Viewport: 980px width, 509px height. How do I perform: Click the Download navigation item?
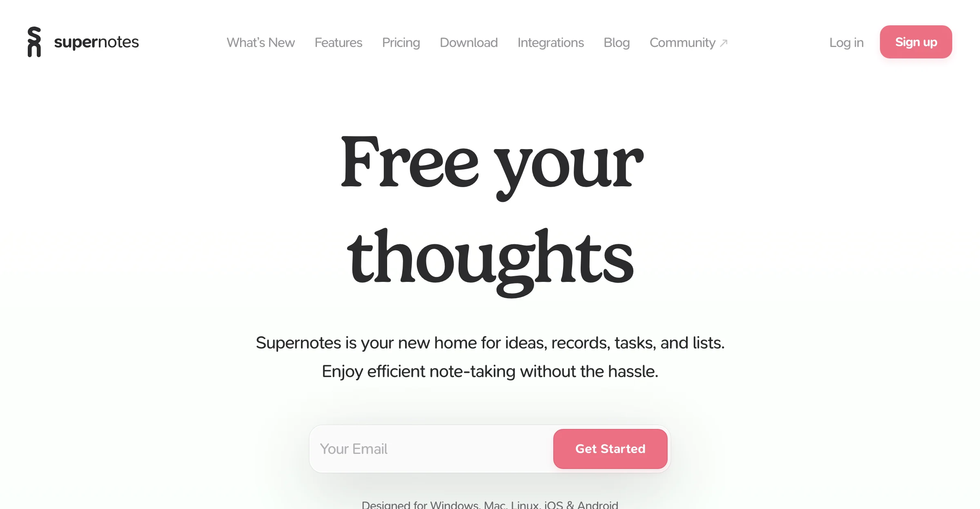pyautogui.click(x=469, y=42)
